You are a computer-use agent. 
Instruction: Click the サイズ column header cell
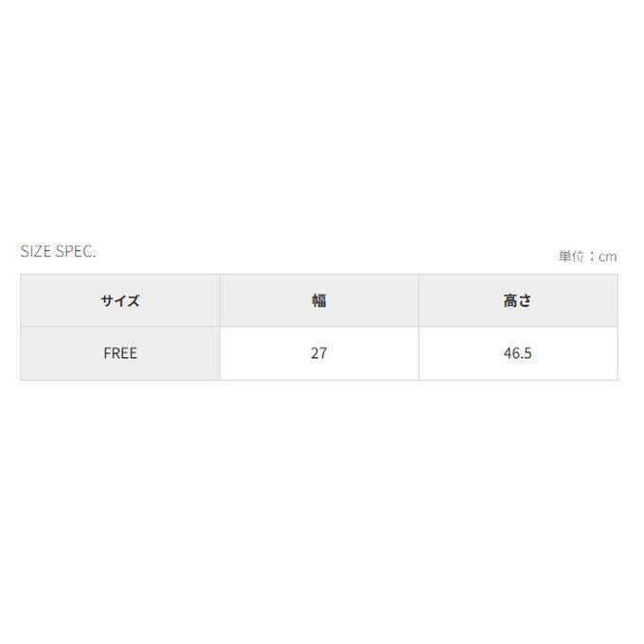120,300
